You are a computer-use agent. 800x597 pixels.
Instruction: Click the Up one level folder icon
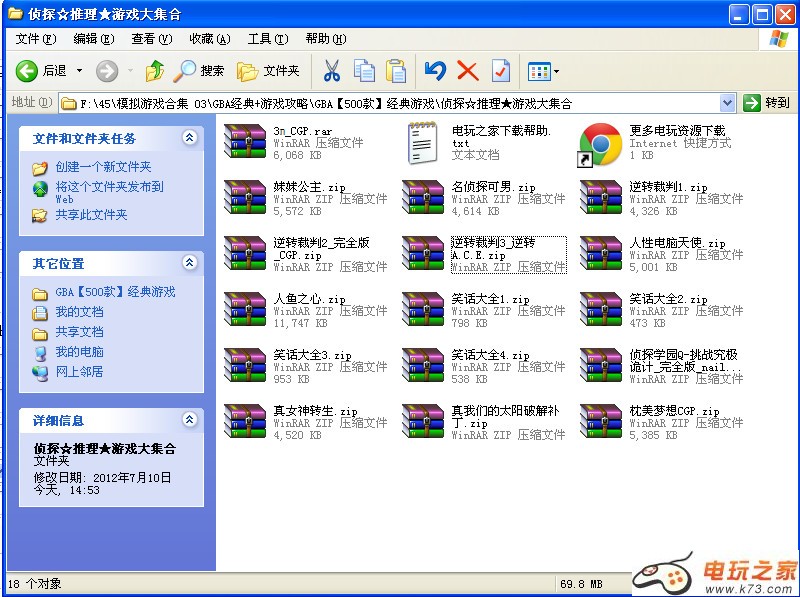tap(154, 71)
